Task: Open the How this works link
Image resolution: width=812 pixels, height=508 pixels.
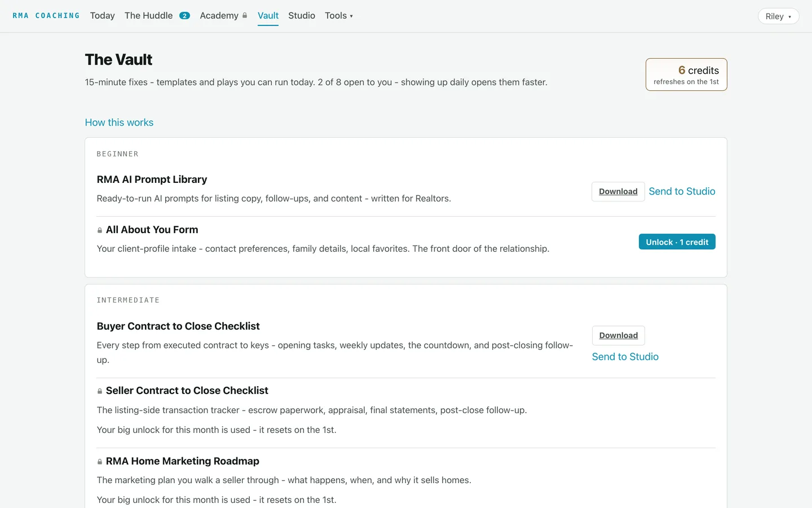Action: (119, 122)
